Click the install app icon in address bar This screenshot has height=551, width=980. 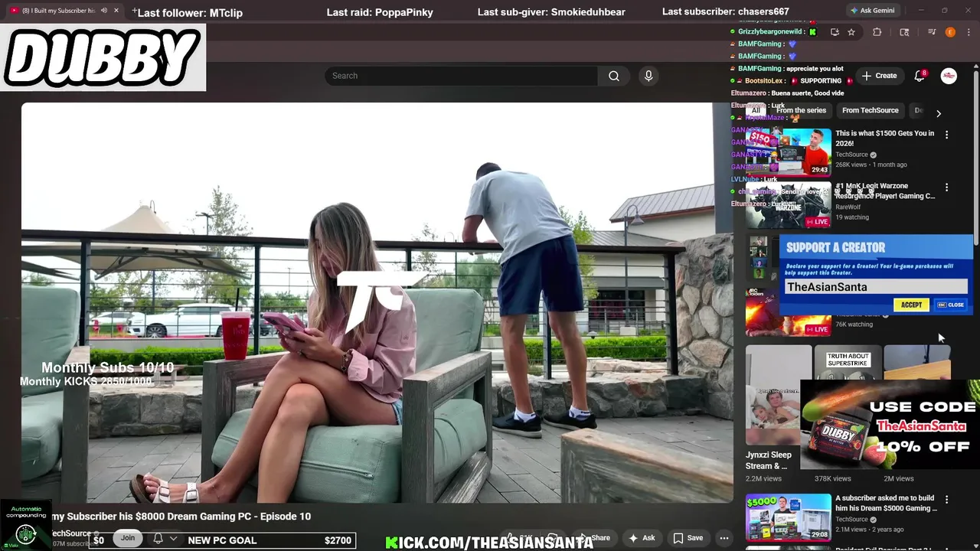click(835, 32)
